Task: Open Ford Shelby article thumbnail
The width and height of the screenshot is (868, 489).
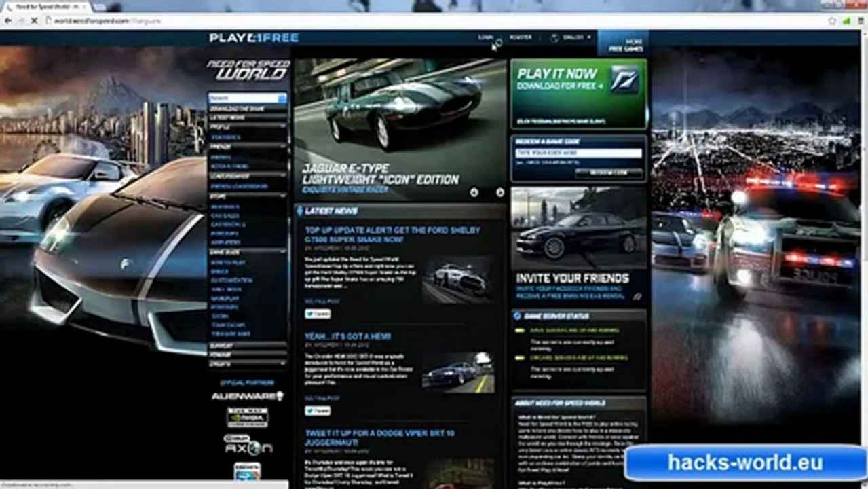Action: [x=458, y=278]
